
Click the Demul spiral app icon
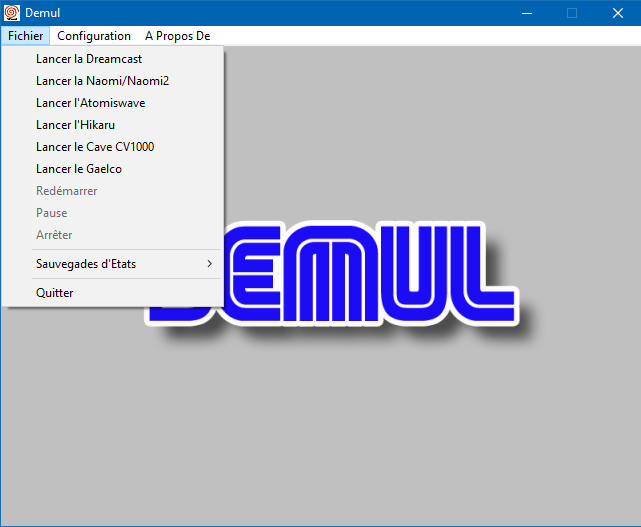coord(12,13)
